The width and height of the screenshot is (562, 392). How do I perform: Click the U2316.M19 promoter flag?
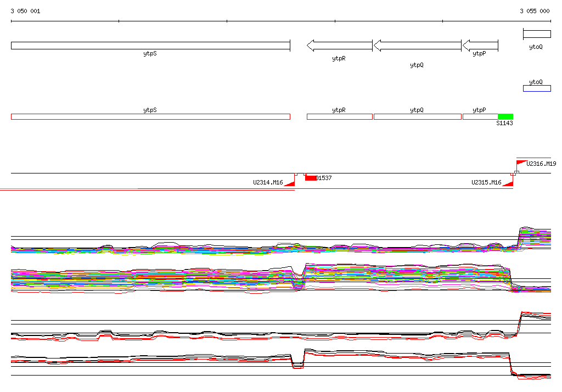[521, 163]
